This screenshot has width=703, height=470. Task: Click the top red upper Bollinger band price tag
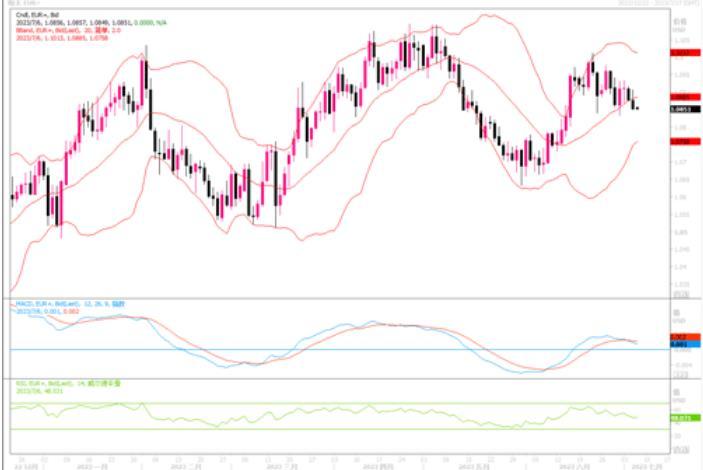679,52
